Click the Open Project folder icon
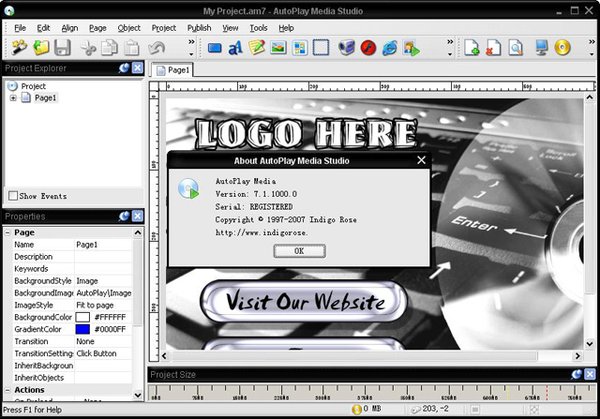 coord(41,47)
